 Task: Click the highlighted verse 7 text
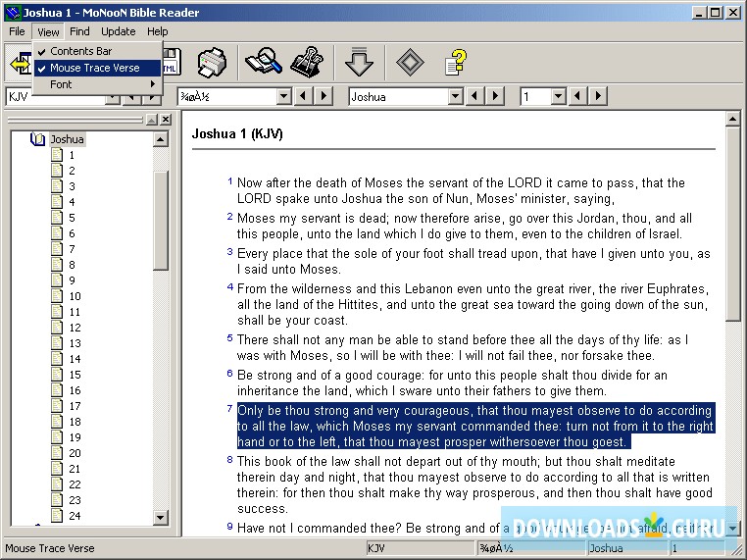pyautogui.click(x=475, y=426)
